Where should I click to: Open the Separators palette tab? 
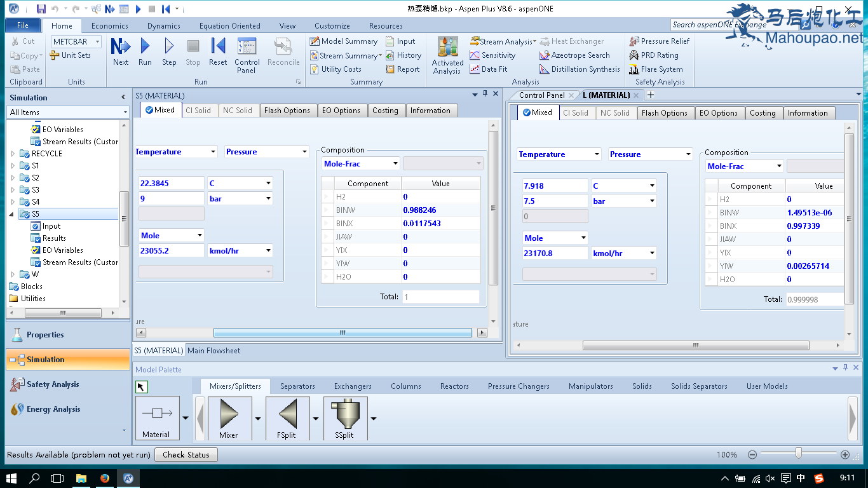coord(297,386)
